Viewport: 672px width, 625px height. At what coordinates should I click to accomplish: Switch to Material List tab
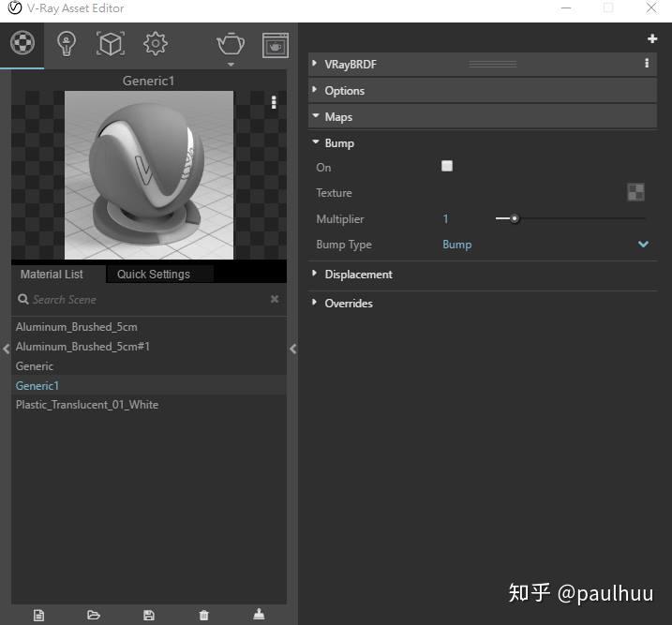click(x=52, y=275)
